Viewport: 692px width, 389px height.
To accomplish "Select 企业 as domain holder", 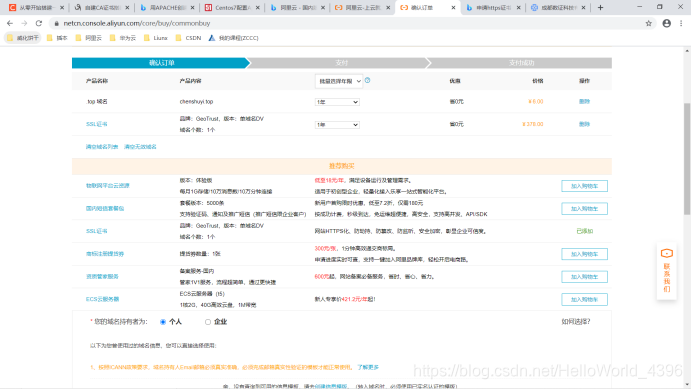I will pyautogui.click(x=208, y=322).
